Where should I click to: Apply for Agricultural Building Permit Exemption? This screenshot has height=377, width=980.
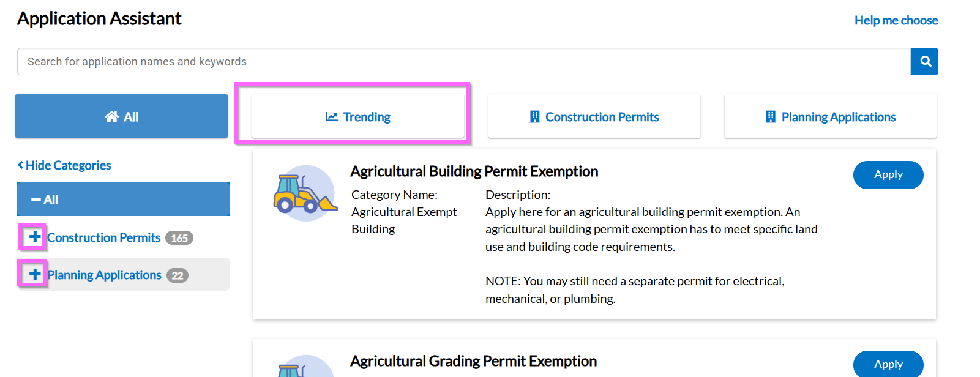pos(888,175)
